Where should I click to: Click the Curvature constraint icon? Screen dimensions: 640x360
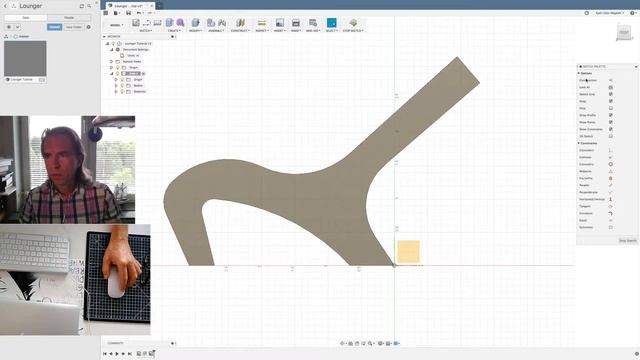click(611, 213)
